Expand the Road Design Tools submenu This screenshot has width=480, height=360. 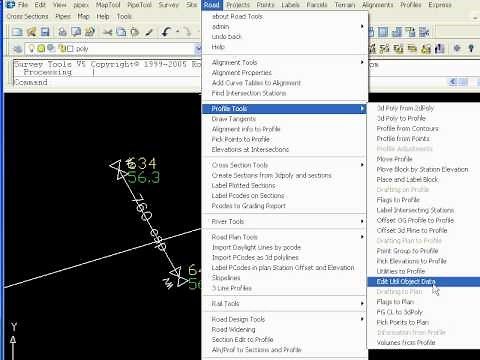[x=362, y=319]
